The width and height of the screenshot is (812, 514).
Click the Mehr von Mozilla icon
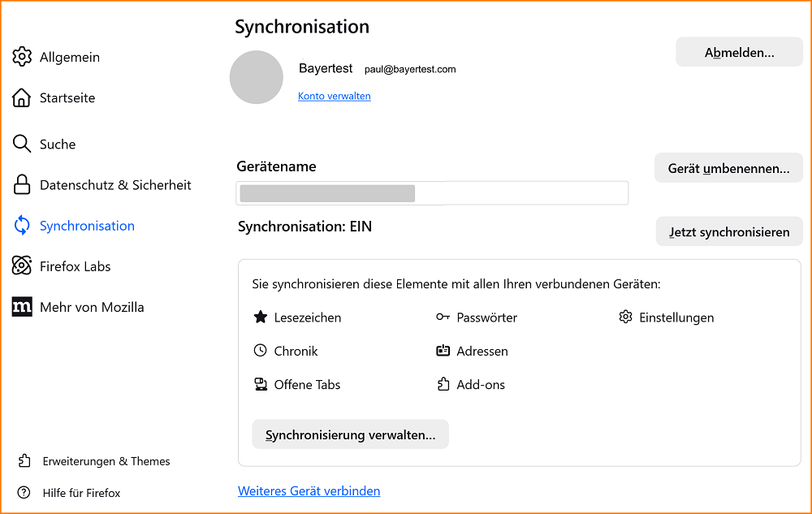(22, 307)
